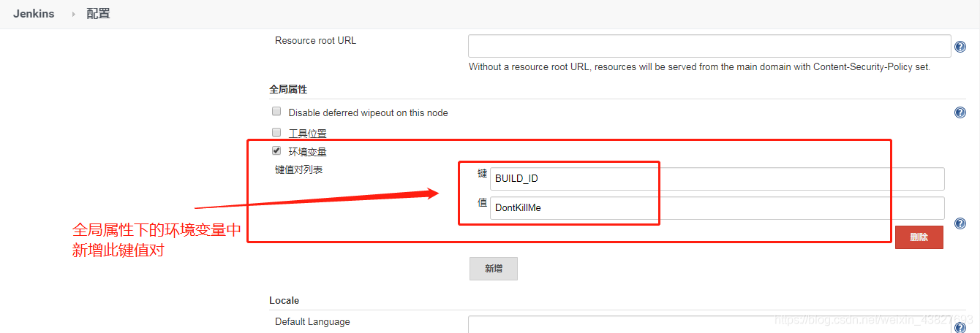Focus the Default Language input field
This screenshot has width=980, height=333.
pos(709,324)
